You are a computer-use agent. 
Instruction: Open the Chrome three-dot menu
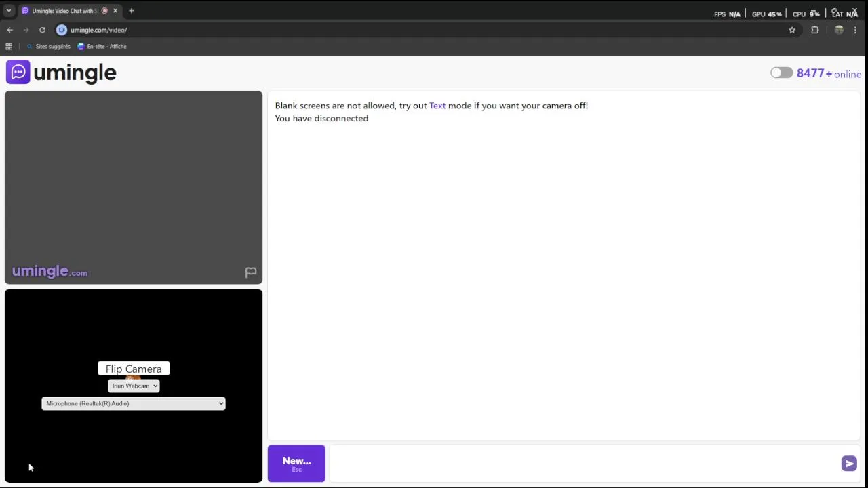(x=855, y=30)
